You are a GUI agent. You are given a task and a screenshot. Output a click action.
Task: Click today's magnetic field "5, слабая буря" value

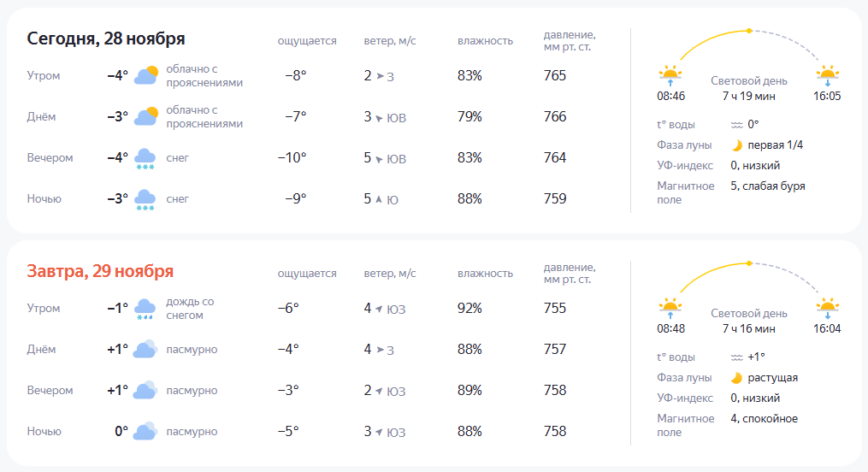point(768,186)
